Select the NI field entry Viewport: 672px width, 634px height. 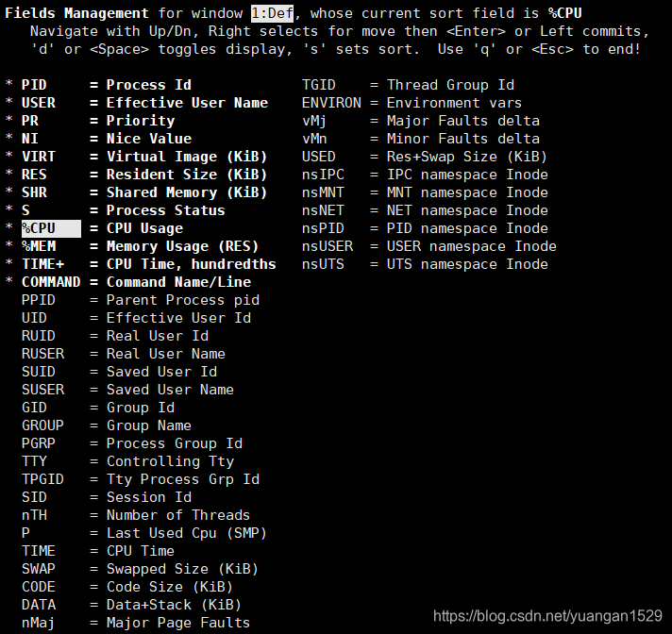tap(98, 139)
